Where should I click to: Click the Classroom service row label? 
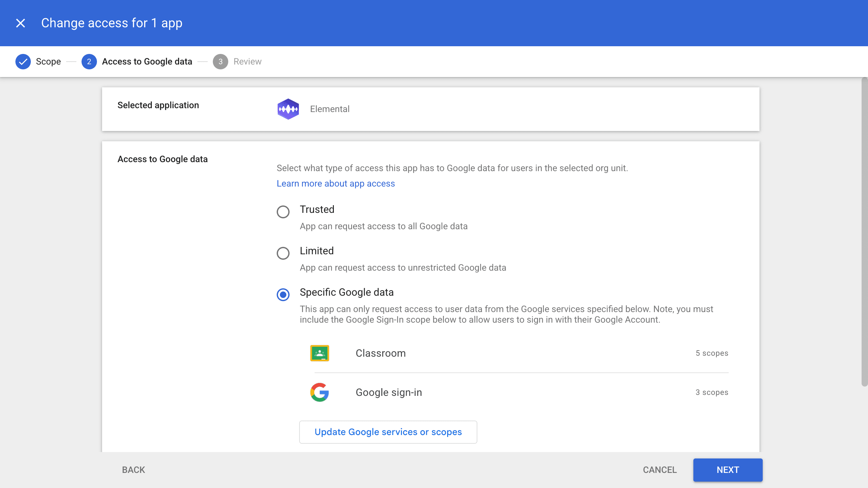(381, 353)
